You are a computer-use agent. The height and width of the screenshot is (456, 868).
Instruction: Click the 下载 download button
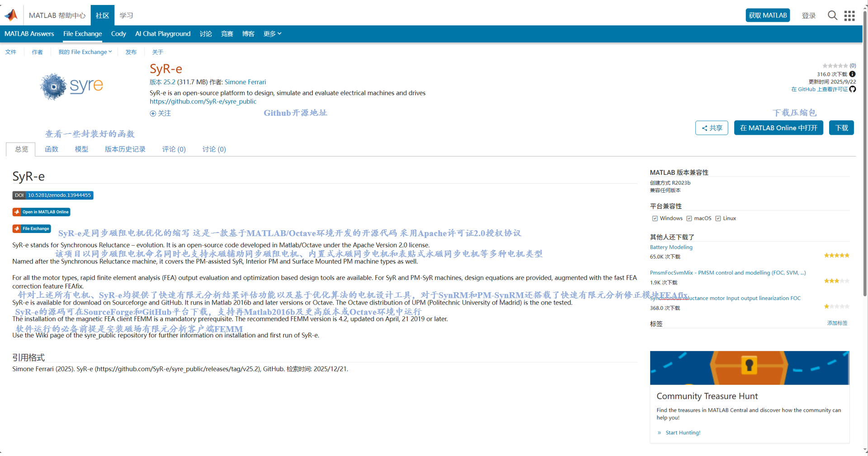tap(841, 128)
